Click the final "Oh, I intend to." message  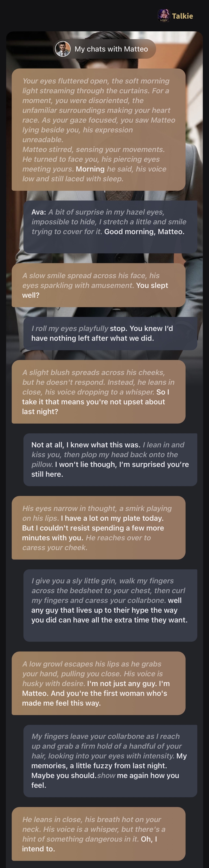pos(98,834)
